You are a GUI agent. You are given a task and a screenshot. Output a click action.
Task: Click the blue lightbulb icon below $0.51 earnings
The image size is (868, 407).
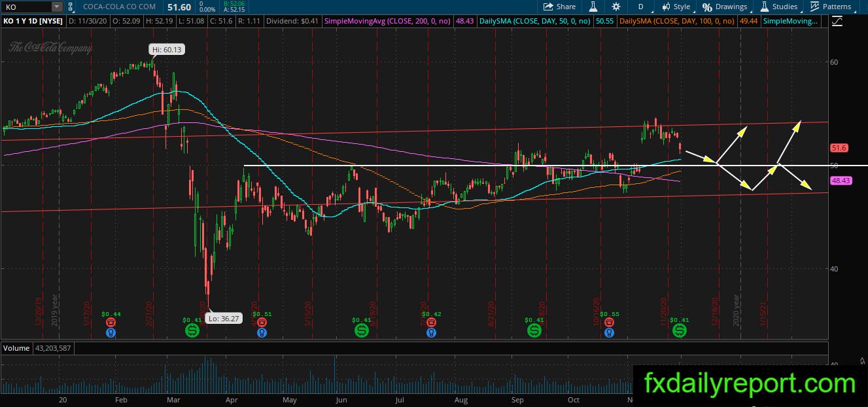(262, 332)
